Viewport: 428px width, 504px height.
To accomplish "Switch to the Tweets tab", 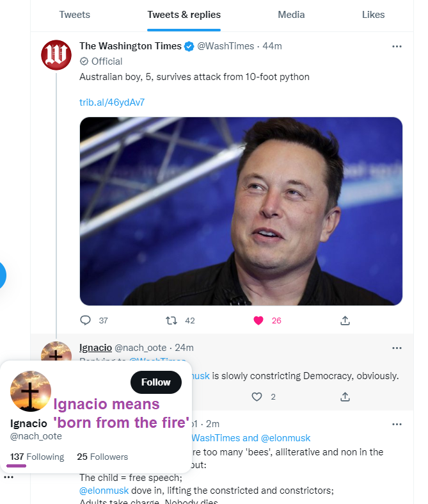I will [75, 15].
